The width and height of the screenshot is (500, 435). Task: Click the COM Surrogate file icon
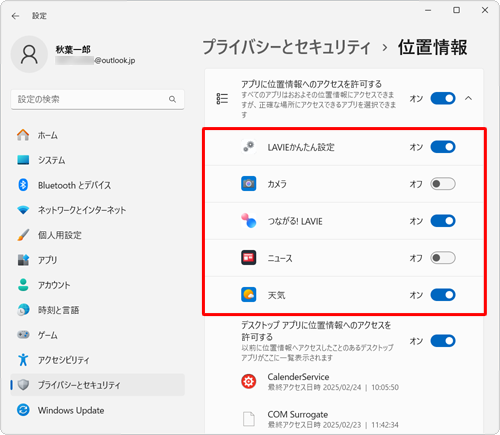tap(249, 419)
